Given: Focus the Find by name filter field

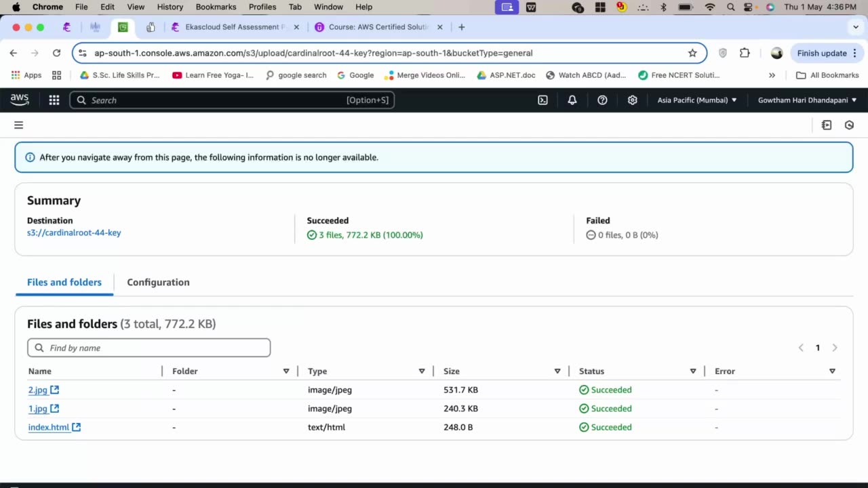Looking at the screenshot, I should point(149,348).
